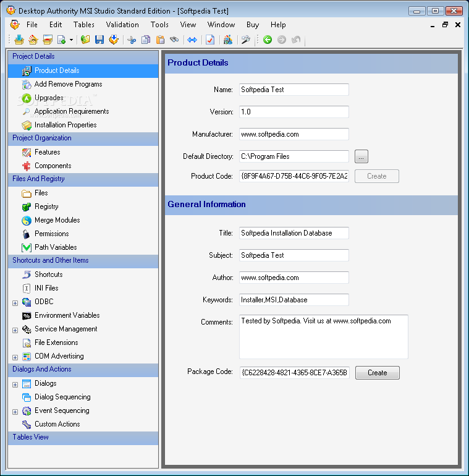Viewport: 469px width, 476px height.
Task: Select Environment Variables item
Action: tap(67, 315)
